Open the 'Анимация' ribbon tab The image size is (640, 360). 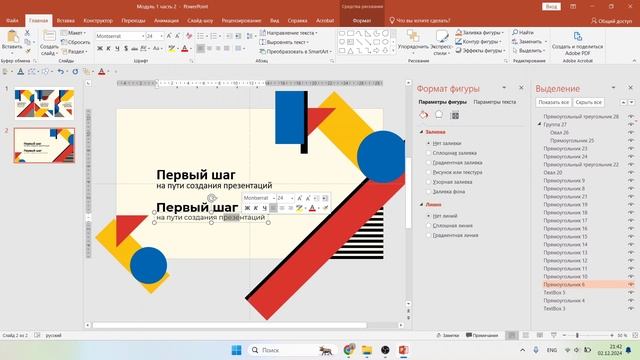[x=166, y=20]
